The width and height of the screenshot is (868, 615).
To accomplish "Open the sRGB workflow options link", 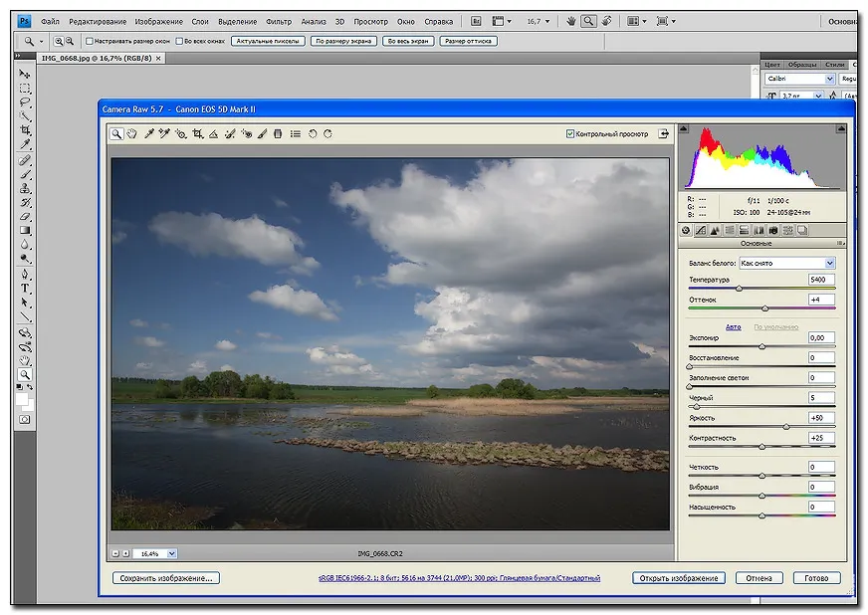I will click(x=460, y=578).
